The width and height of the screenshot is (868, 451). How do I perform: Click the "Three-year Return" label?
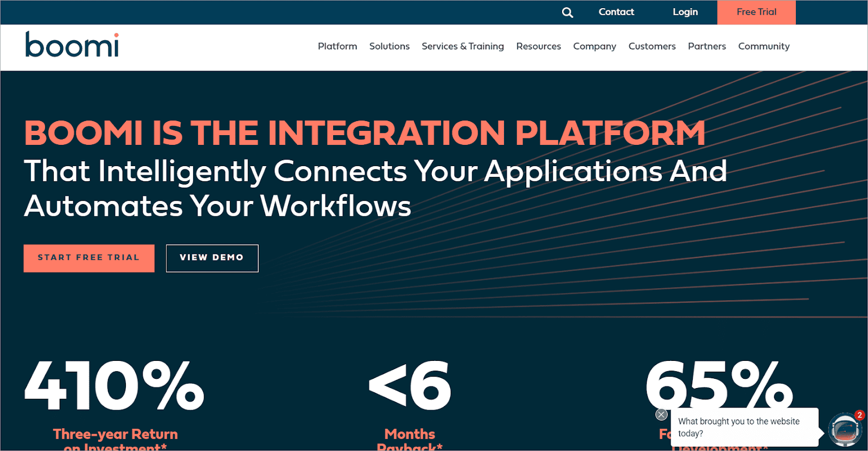[116, 434]
